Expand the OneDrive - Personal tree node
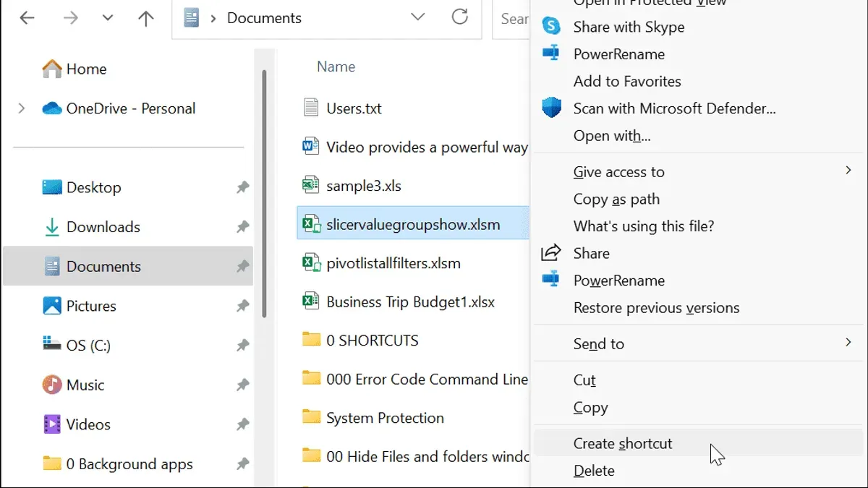 22,108
